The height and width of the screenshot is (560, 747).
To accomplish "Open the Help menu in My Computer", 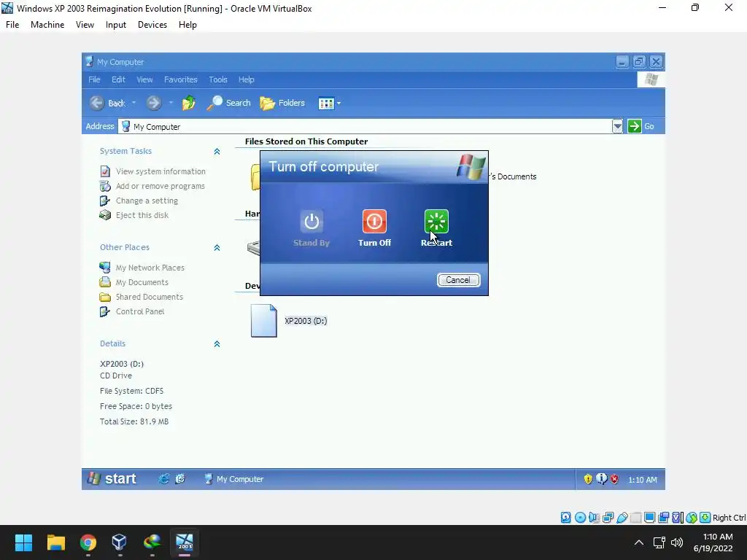I will [247, 79].
